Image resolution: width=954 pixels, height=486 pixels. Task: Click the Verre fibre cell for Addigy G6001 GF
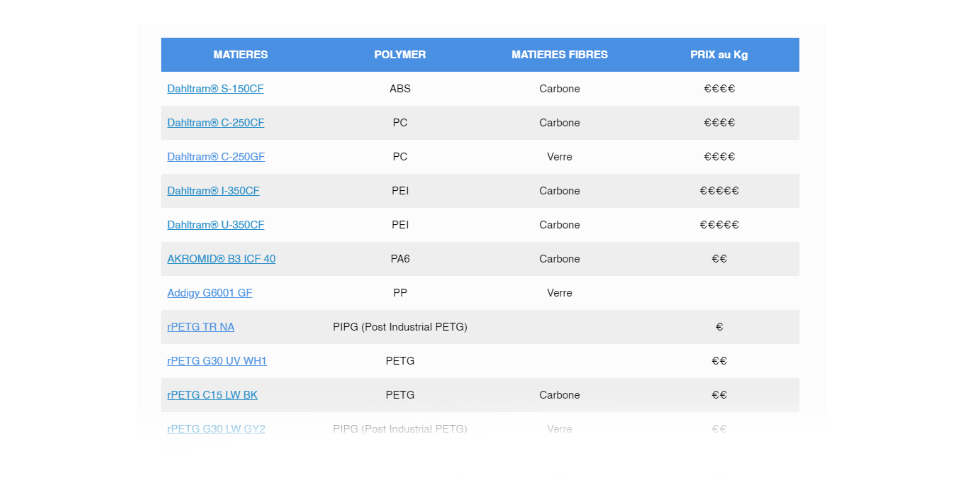click(559, 293)
